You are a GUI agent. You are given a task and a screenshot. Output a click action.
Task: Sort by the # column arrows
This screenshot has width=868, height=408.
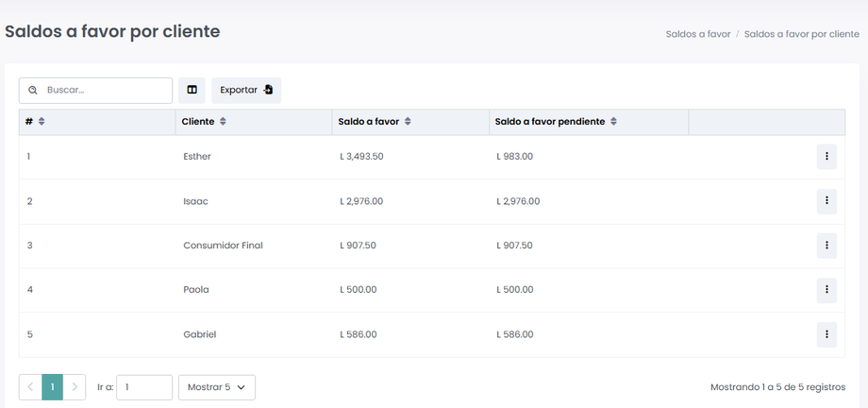(42, 122)
